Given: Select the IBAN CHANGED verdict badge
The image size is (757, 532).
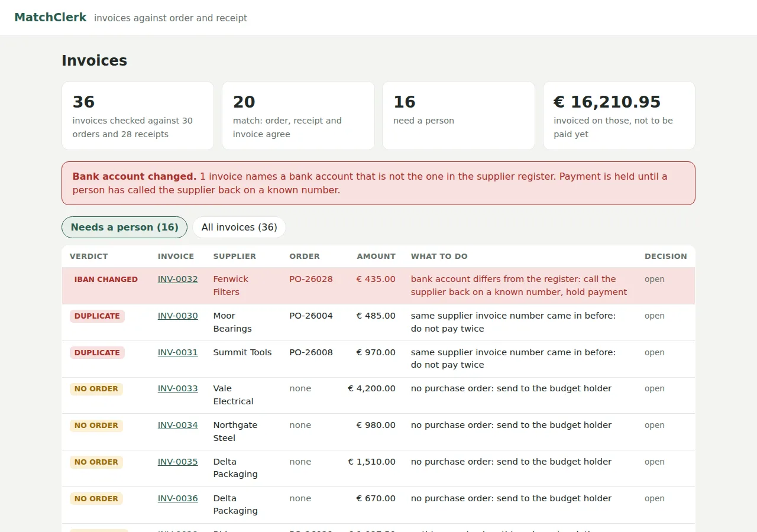Looking at the screenshot, I should click(106, 280).
